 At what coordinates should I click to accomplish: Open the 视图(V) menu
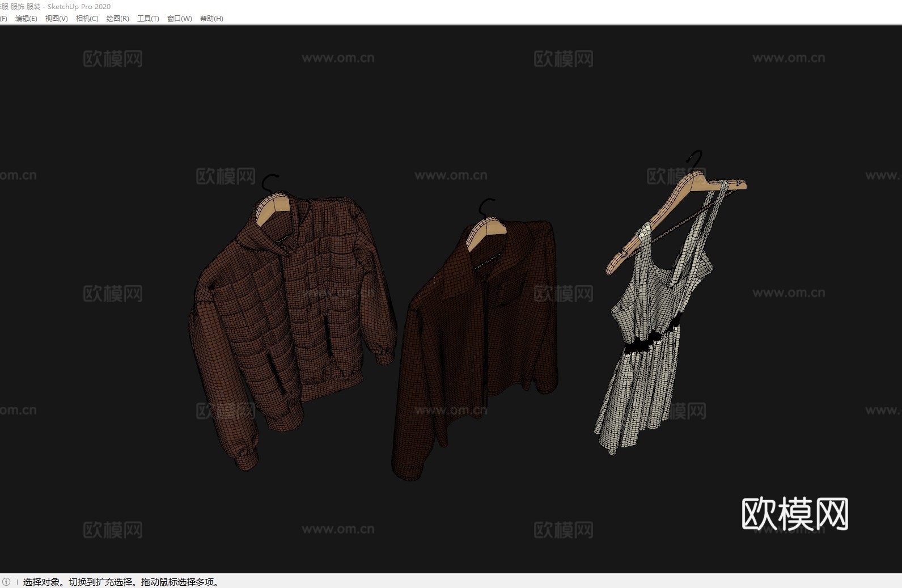[x=57, y=19]
